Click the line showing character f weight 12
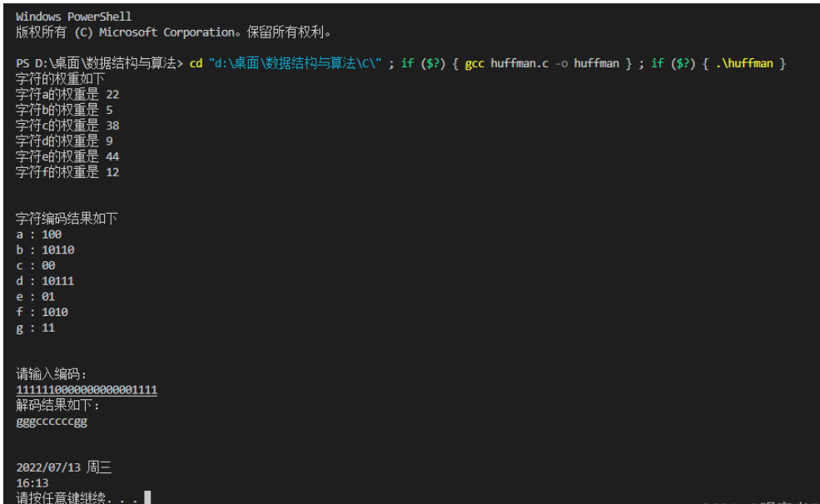 pos(67,171)
